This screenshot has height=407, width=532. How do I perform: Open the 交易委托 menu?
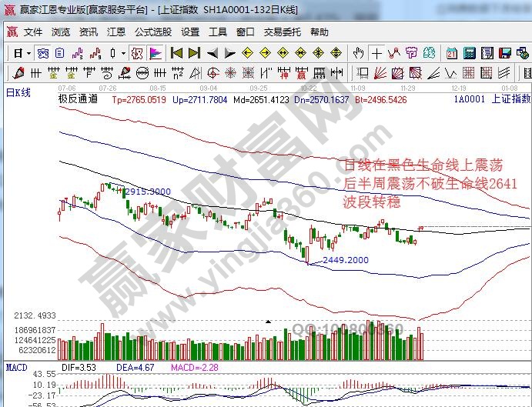pyautogui.click(x=282, y=32)
